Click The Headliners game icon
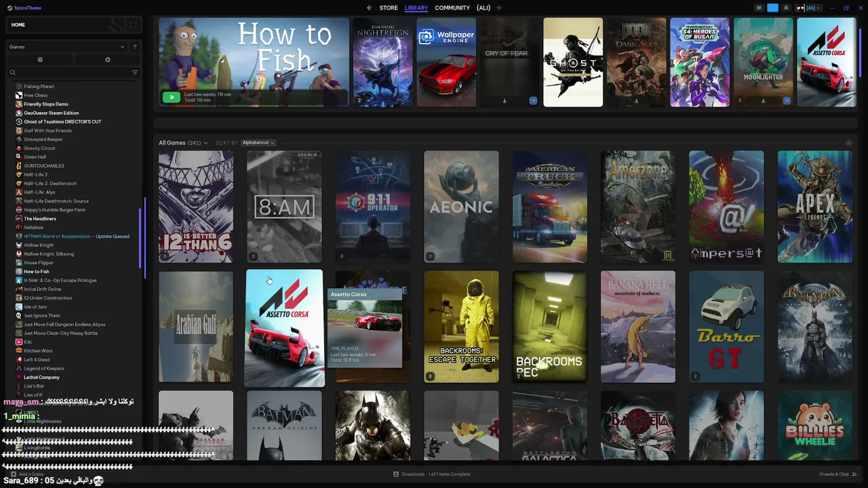Image resolution: width=868 pixels, height=488 pixels. pyautogui.click(x=19, y=219)
